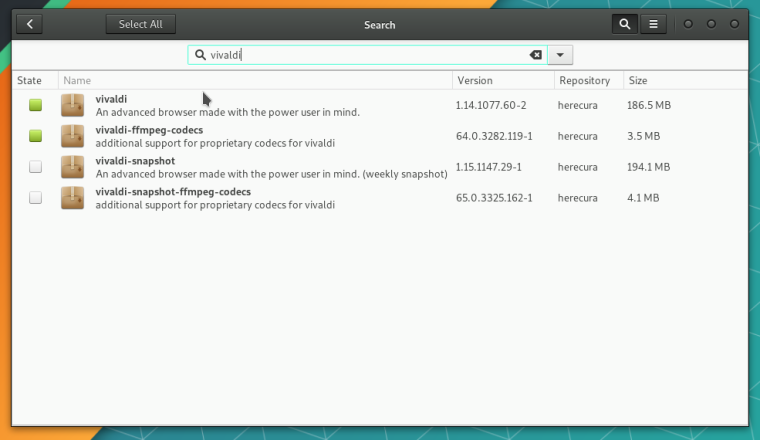This screenshot has height=440, width=760.
Task: Click the vivaldi package box icon
Action: click(72, 105)
